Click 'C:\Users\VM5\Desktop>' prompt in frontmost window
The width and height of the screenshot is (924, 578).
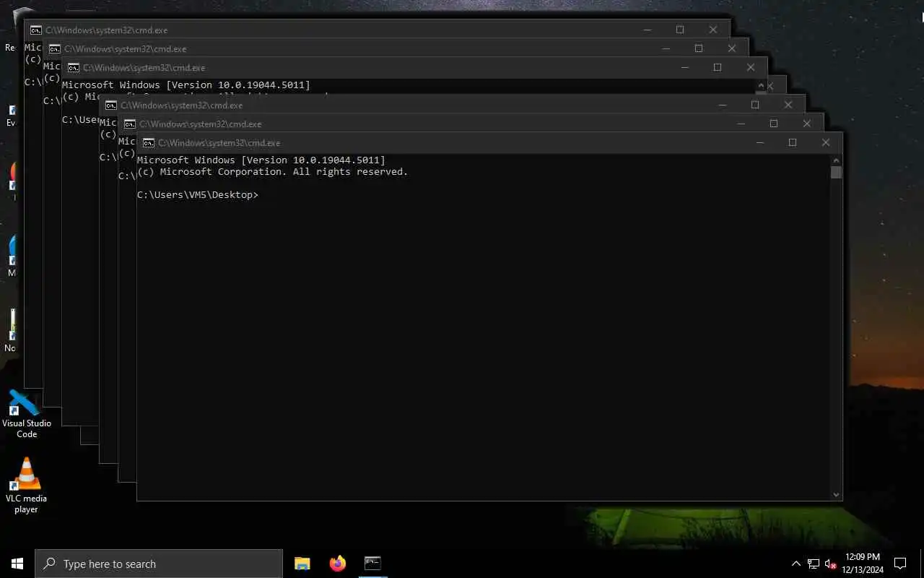(197, 195)
